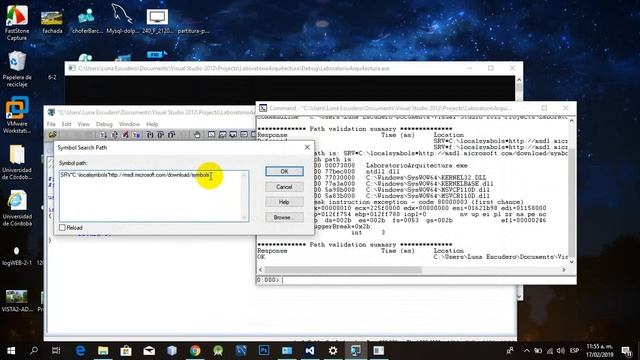Click the hand breakpoint toolbar icon
This screenshot has height=360, width=640.
pos(197,135)
